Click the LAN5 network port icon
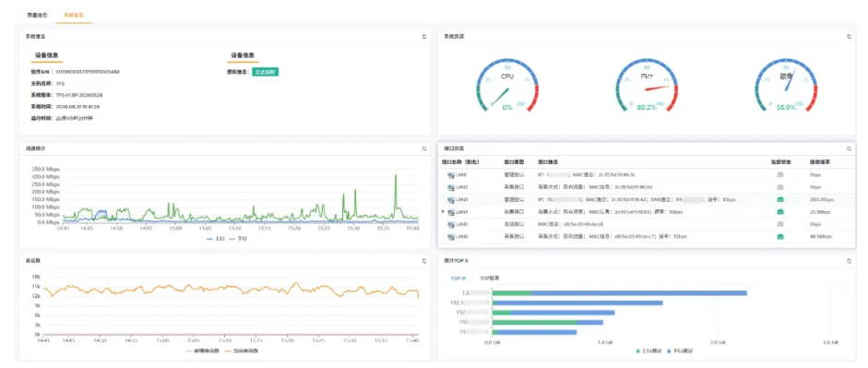Screen dimensions: 868x368 pyautogui.click(x=451, y=224)
